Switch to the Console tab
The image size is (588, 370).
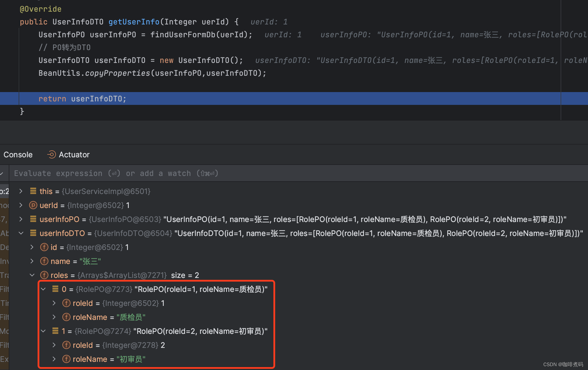[18, 154]
